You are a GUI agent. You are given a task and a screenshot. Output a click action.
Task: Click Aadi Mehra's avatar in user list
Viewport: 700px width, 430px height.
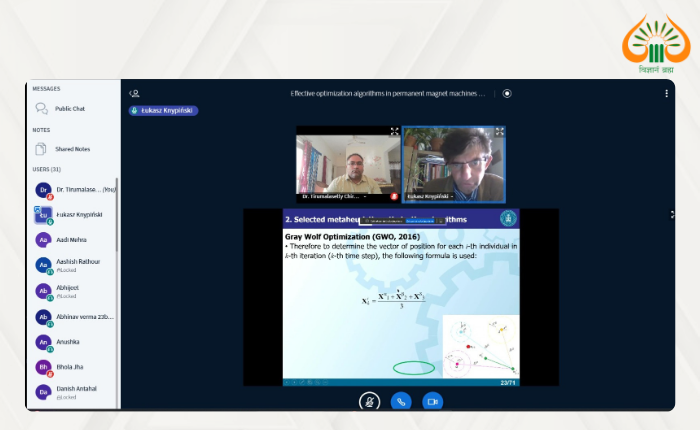tap(43, 240)
